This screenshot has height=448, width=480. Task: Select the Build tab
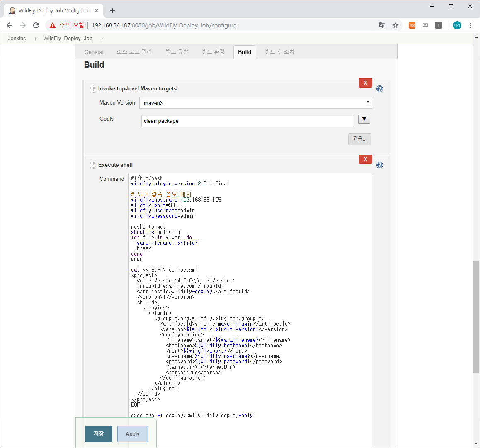pyautogui.click(x=245, y=52)
